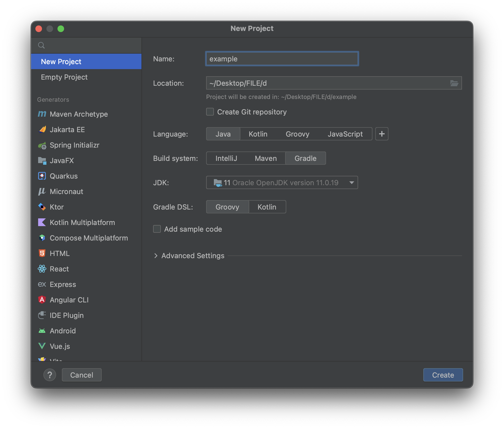
Task: Open the JDK dropdown
Action: click(282, 182)
